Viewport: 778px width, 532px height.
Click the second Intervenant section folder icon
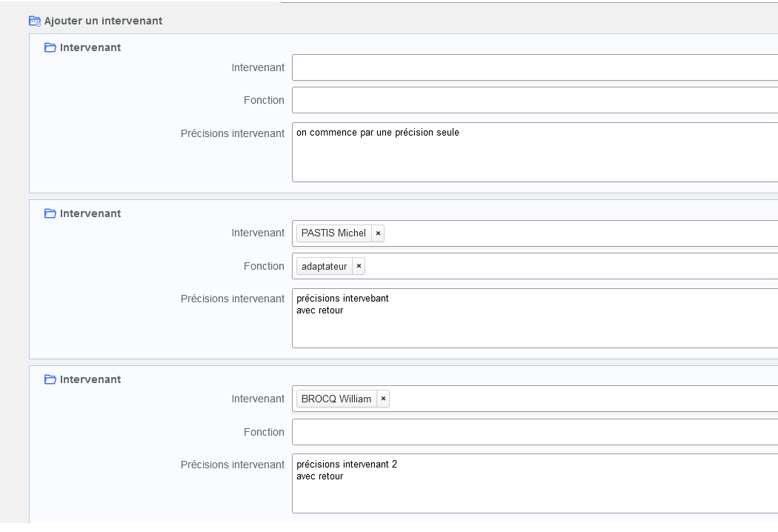point(50,213)
